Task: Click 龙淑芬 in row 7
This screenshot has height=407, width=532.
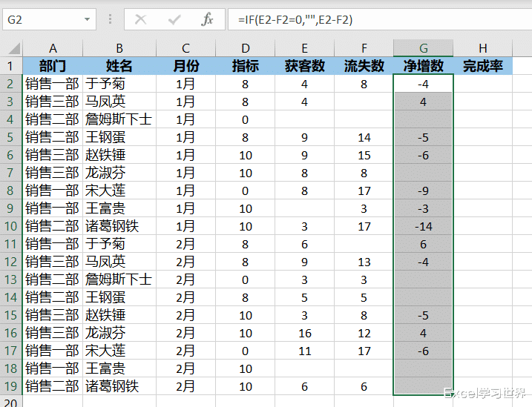Action: 105,173
